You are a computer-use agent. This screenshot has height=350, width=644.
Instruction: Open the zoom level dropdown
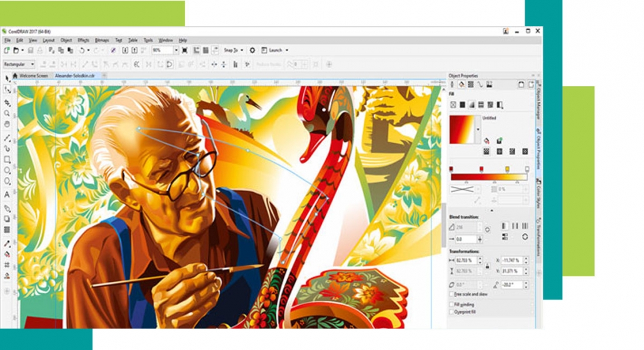tap(176, 50)
